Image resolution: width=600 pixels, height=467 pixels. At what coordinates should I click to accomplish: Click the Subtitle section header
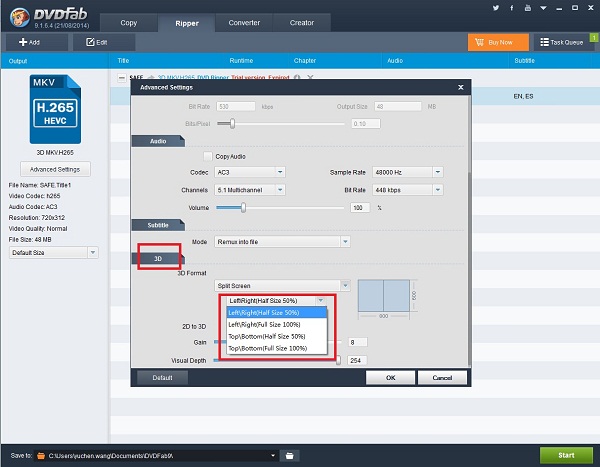158,225
